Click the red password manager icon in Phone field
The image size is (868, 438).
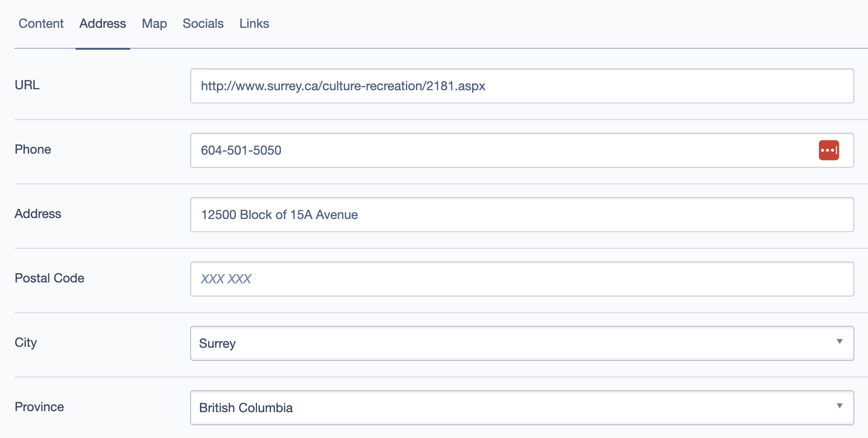tap(829, 150)
